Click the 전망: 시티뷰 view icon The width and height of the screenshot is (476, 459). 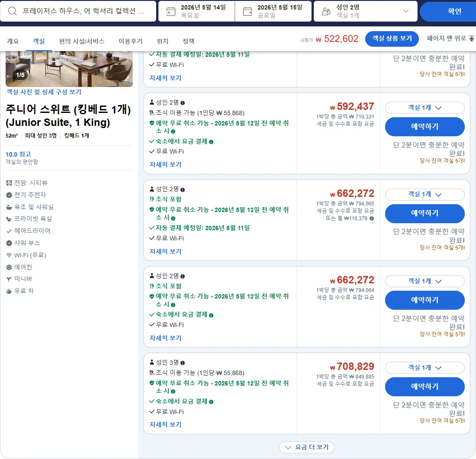click(x=9, y=183)
